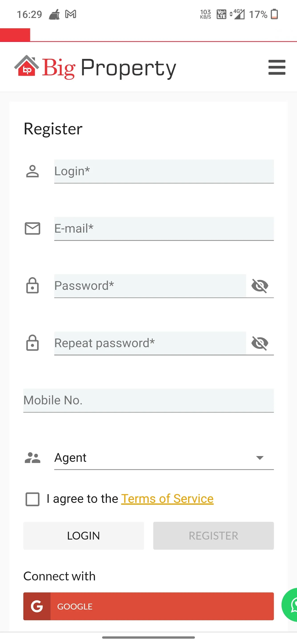Open the hamburger navigation menu
297x644 pixels.
(x=277, y=67)
